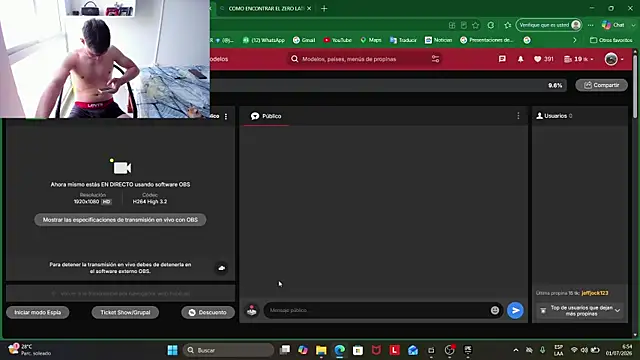Close the COMO ENCONTRAR EL ZERO tab

309,9
